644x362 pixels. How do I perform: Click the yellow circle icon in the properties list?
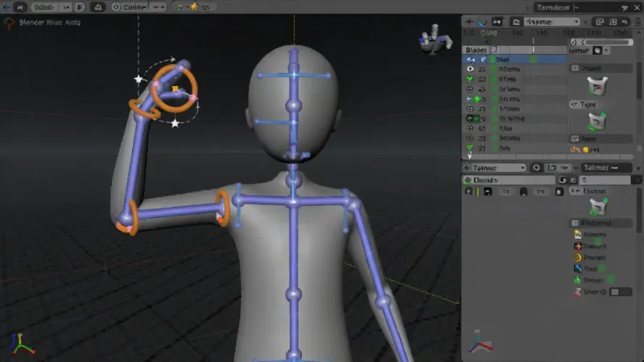coord(577,257)
